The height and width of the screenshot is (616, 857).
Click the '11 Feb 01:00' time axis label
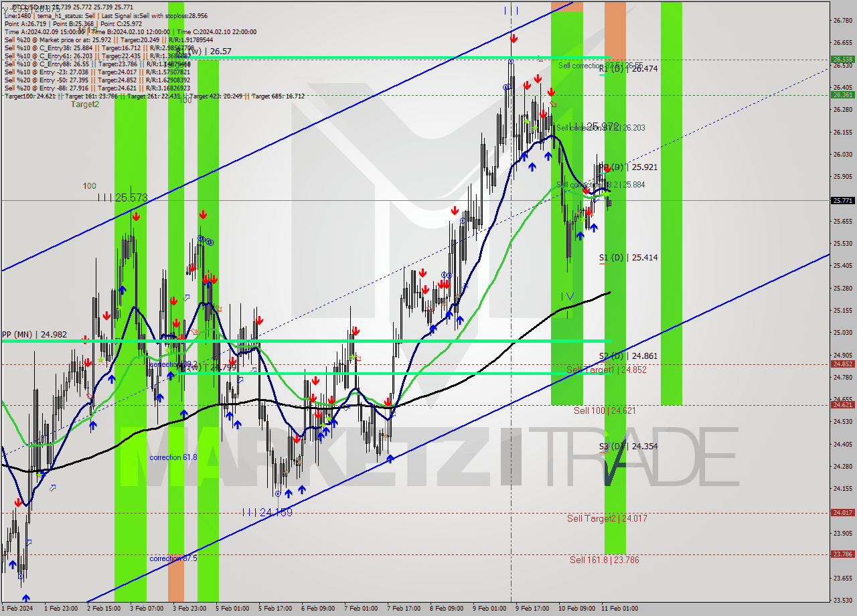click(x=619, y=609)
